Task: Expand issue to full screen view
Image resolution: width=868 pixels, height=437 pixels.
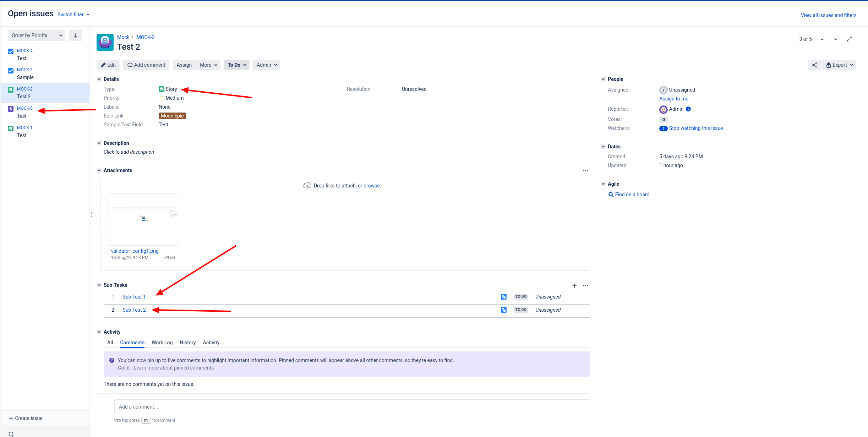Action: (x=849, y=39)
